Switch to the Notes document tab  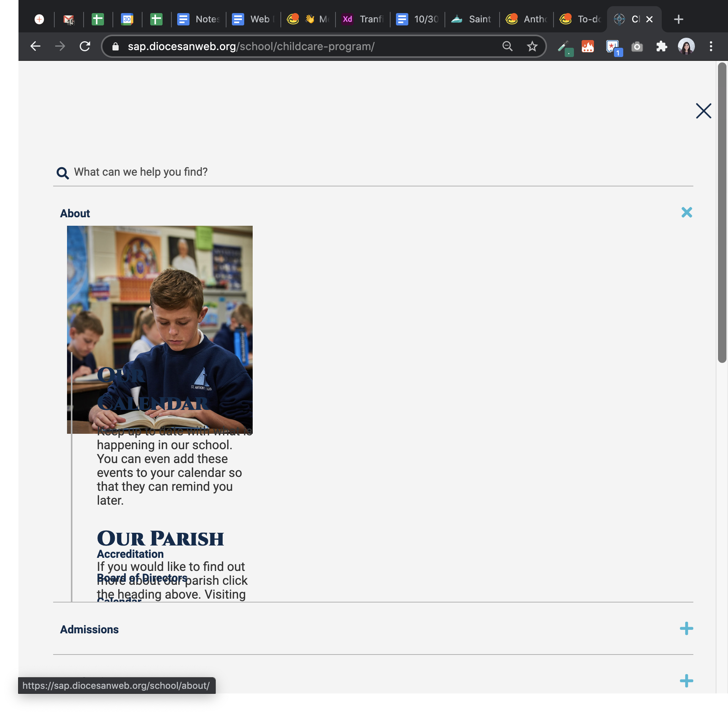pos(199,19)
